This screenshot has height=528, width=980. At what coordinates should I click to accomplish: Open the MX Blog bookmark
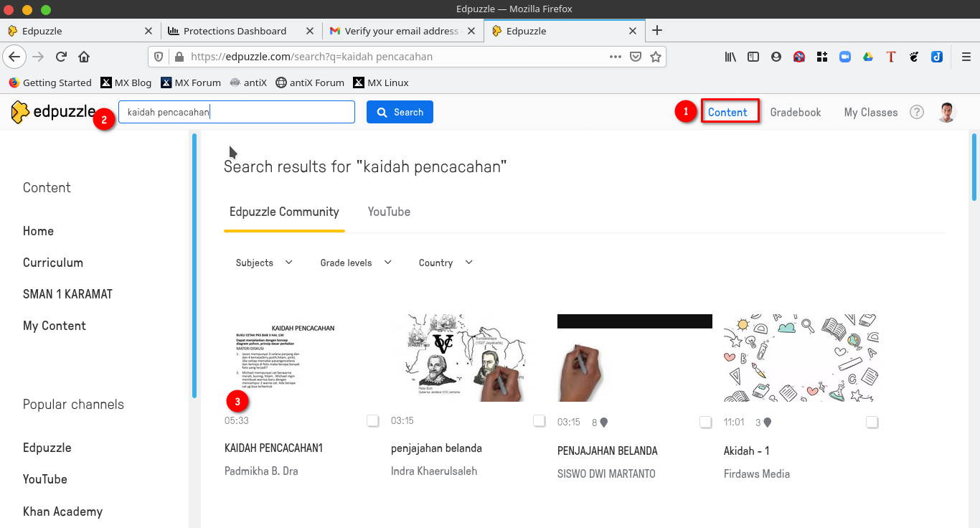coord(126,82)
